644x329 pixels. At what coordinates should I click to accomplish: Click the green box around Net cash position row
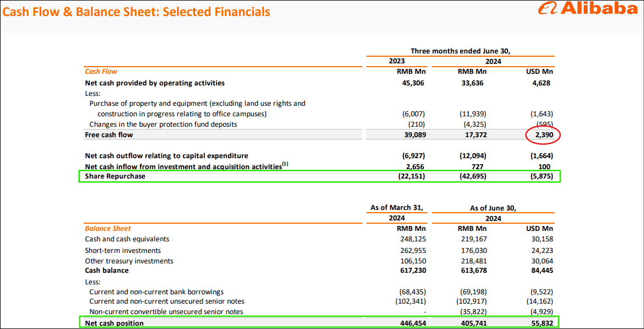pos(321,322)
